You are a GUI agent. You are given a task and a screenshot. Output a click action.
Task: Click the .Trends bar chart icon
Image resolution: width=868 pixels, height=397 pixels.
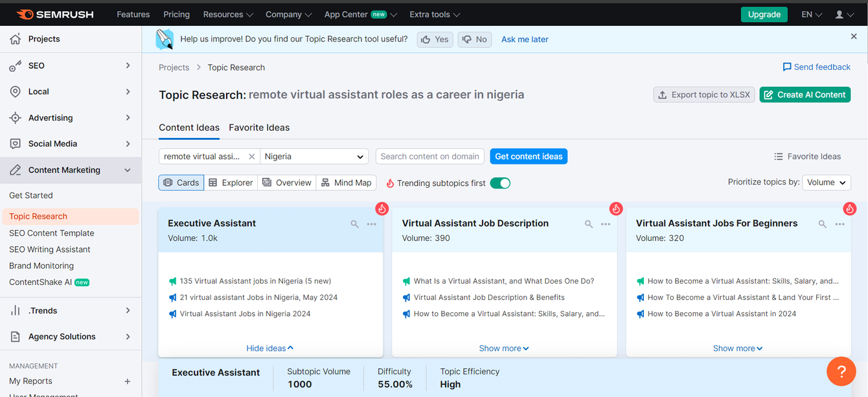[15, 311]
